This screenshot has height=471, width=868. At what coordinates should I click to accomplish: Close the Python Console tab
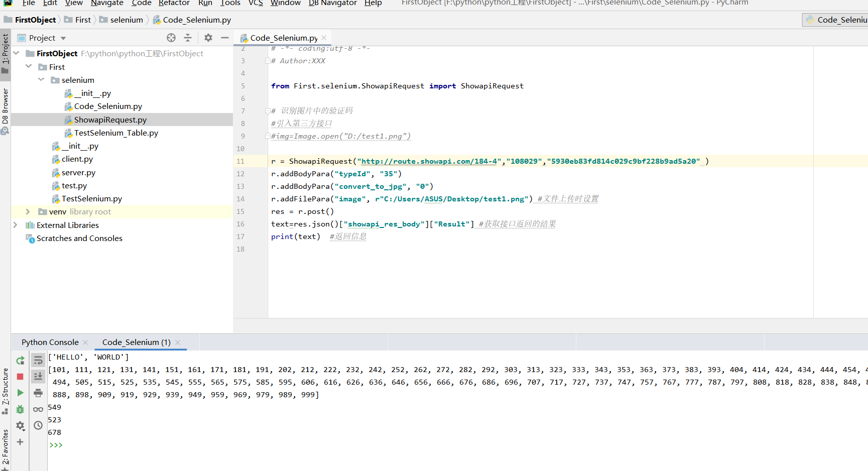click(x=85, y=342)
